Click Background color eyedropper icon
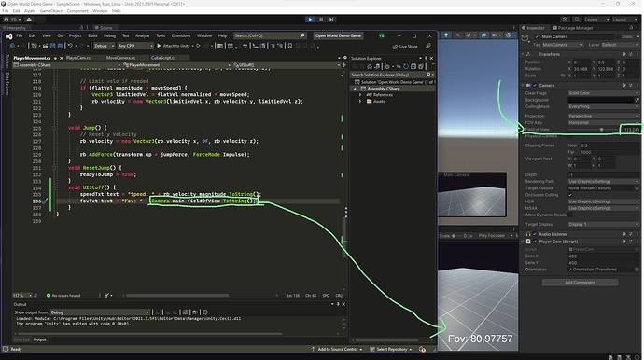The image size is (644, 360). 637,100
